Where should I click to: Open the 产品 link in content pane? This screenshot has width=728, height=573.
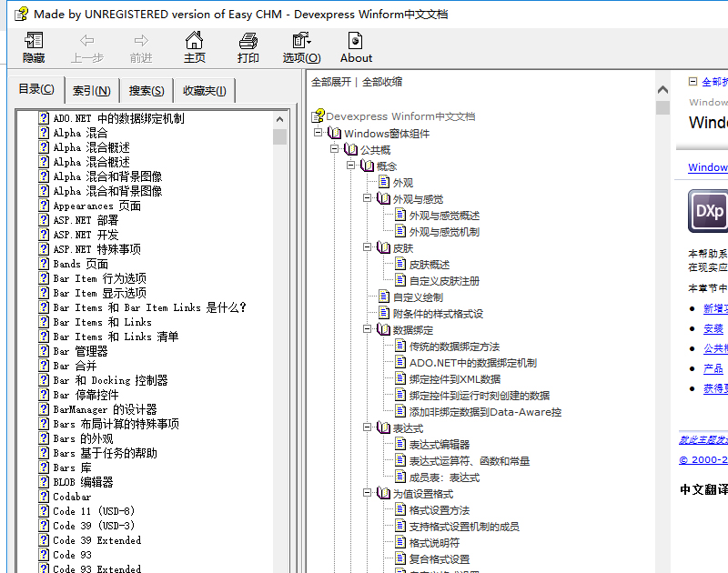tap(713, 369)
